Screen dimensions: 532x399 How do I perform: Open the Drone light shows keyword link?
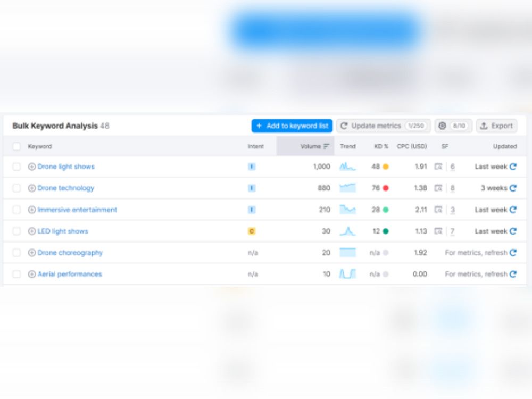pos(66,167)
